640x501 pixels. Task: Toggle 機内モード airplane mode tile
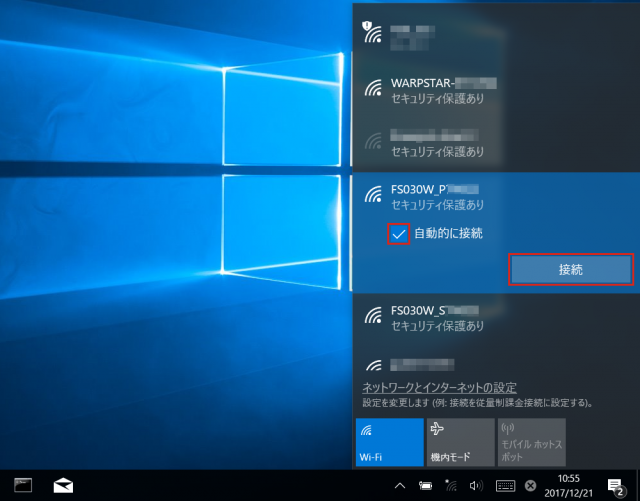coord(459,442)
